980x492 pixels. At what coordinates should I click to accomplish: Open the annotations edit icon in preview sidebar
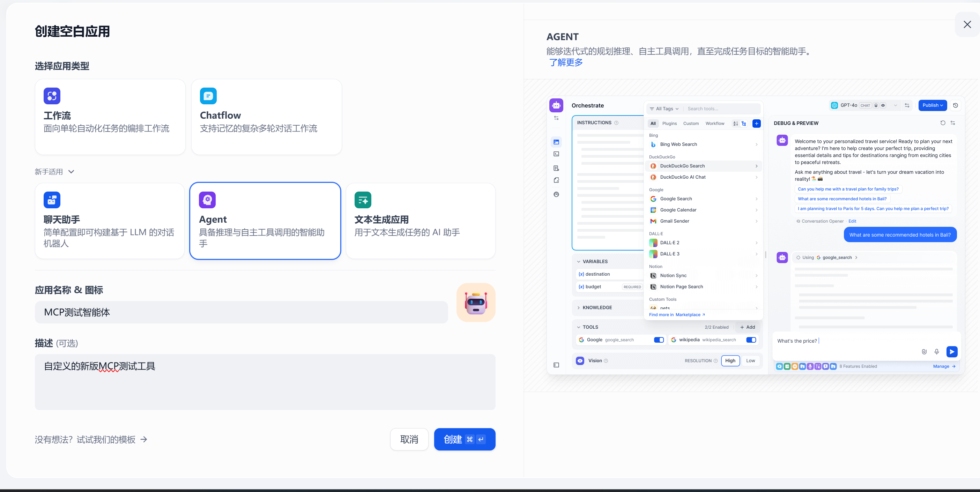tap(556, 180)
